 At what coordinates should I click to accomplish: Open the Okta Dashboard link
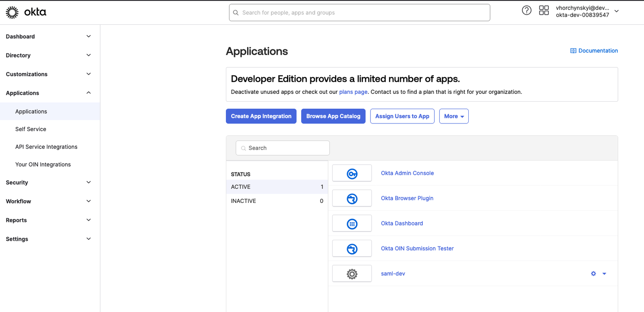tap(402, 223)
